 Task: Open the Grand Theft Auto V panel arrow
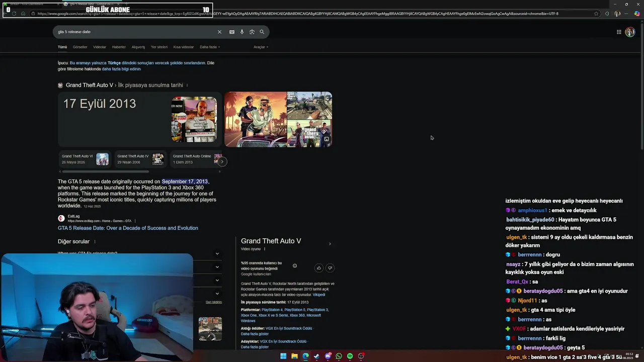330,244
